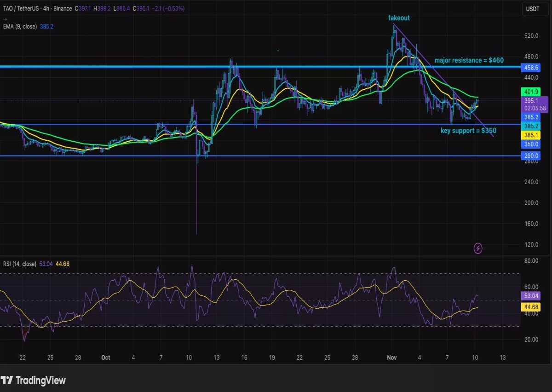Select the 'key support = $350' annotation

468,131
